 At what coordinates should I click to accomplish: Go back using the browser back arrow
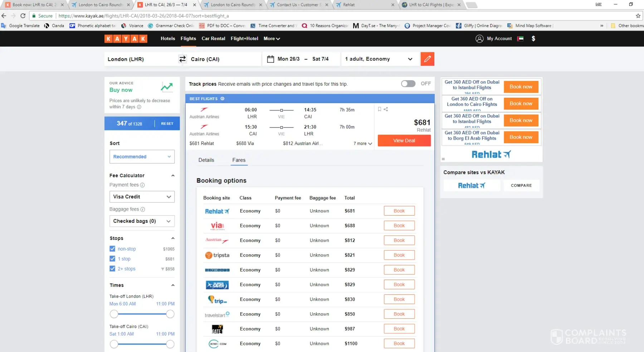coord(4,16)
